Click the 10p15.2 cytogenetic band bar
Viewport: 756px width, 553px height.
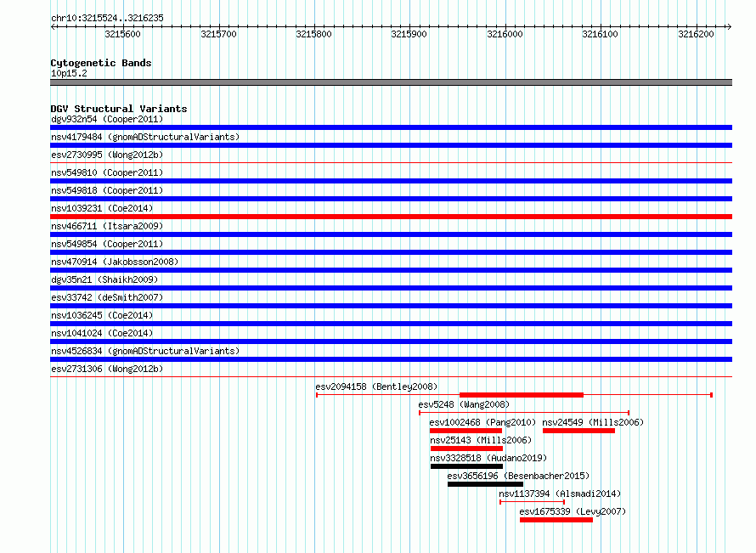point(391,82)
